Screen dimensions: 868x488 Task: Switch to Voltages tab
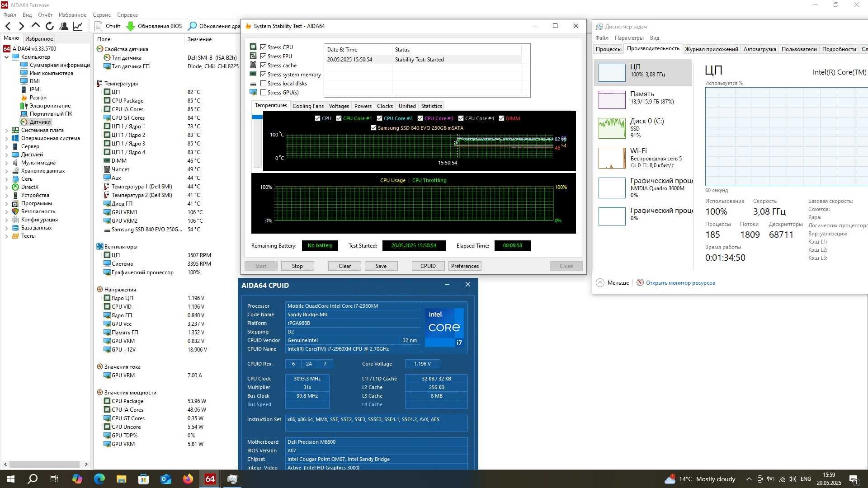point(339,106)
